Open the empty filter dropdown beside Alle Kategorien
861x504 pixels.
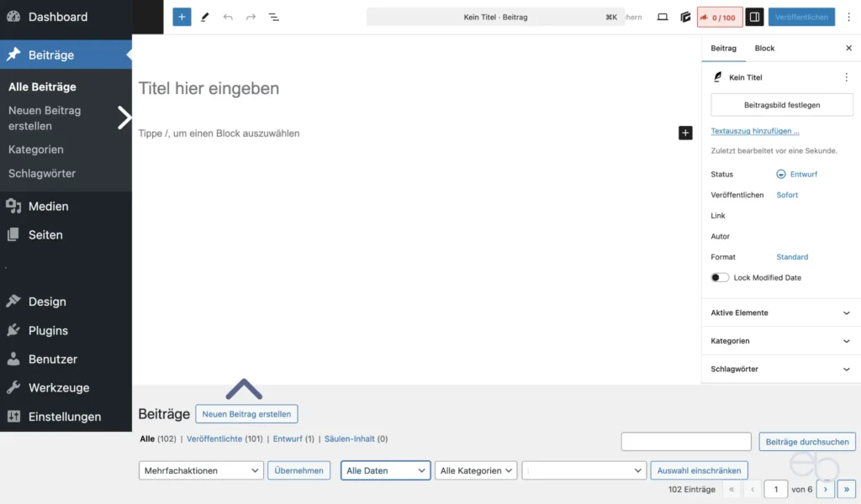tap(584, 470)
